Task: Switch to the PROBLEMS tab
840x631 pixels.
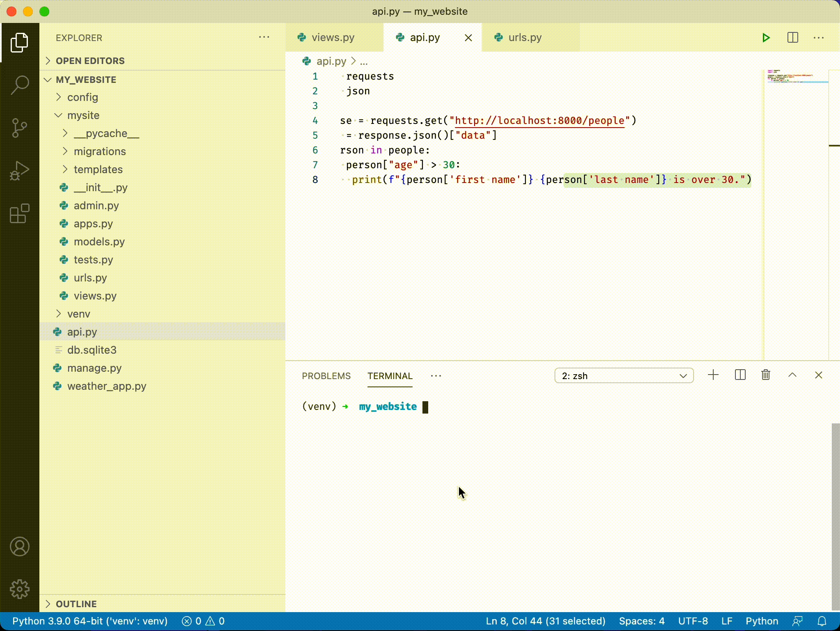Action: 326,376
